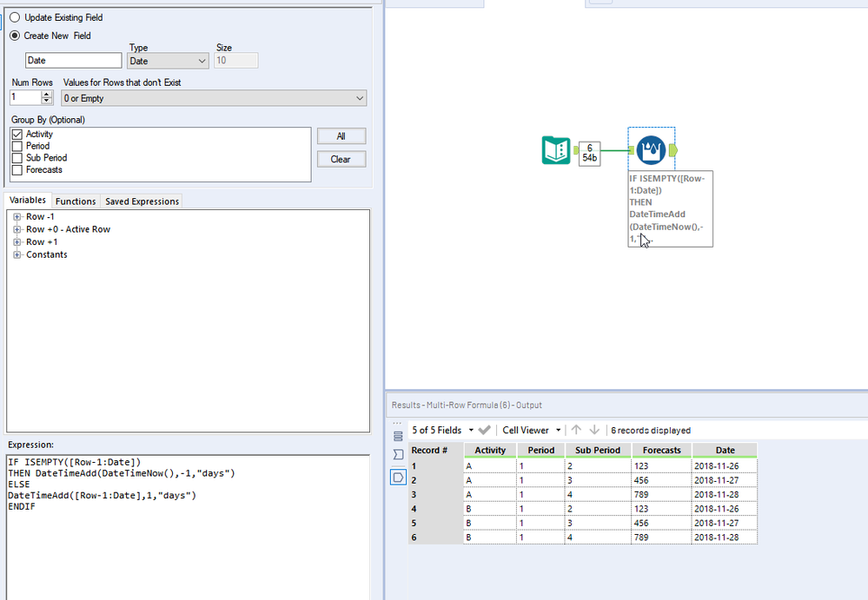This screenshot has height=600, width=868.
Task: Click the Clear group by button
Action: (341, 159)
